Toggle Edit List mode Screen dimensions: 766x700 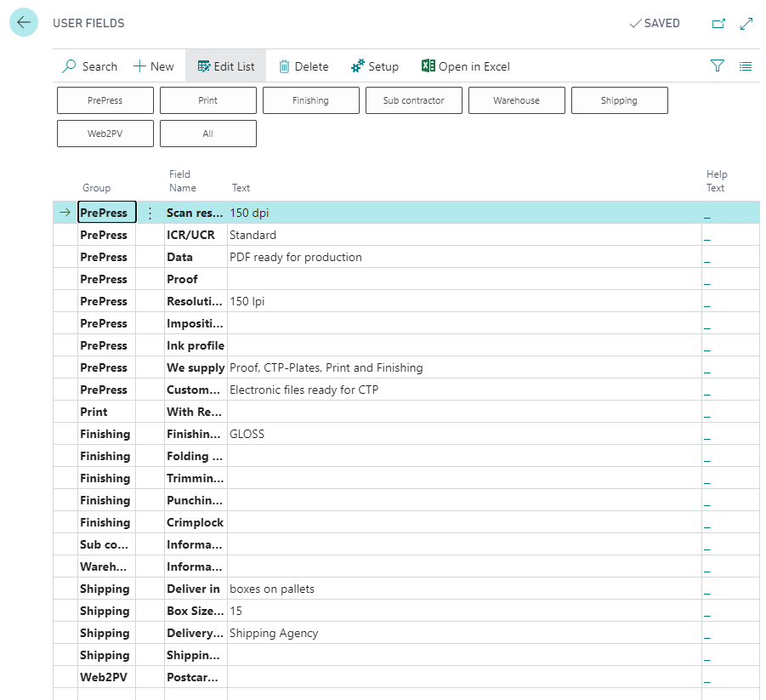coord(225,66)
